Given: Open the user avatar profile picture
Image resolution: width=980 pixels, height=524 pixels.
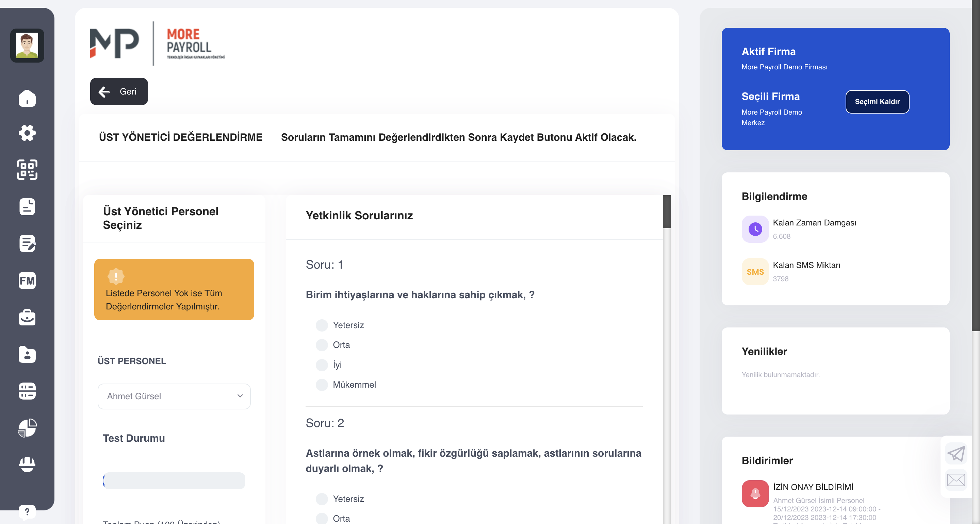Looking at the screenshot, I should [27, 45].
